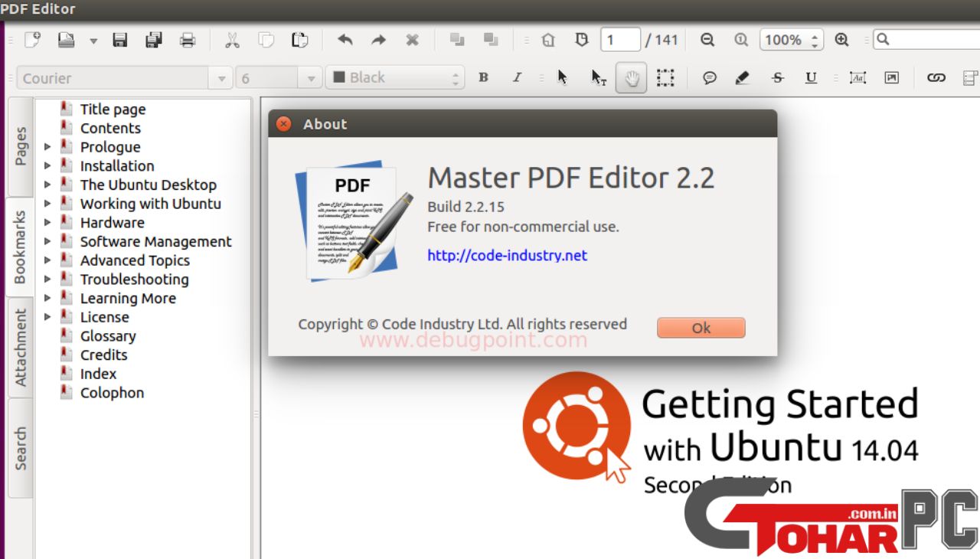Select the Index bookmark
Screen dimensions: 980x559
pyautogui.click(x=98, y=374)
